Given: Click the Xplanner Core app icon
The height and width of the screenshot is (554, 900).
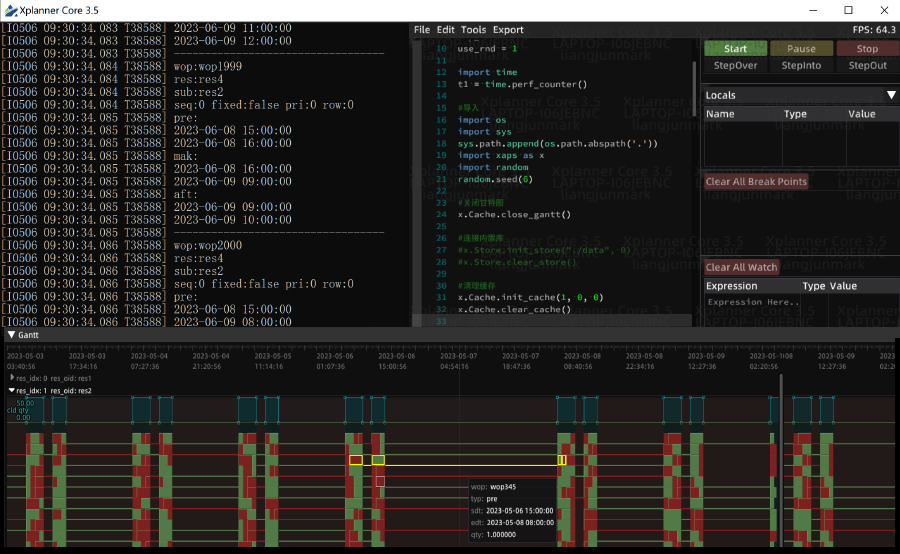Looking at the screenshot, I should (10, 9).
